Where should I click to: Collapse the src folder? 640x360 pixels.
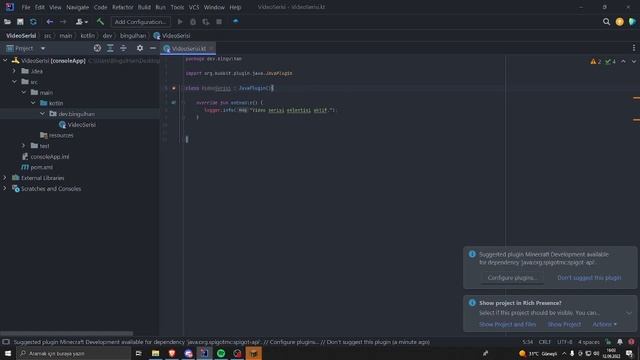click(x=14, y=82)
